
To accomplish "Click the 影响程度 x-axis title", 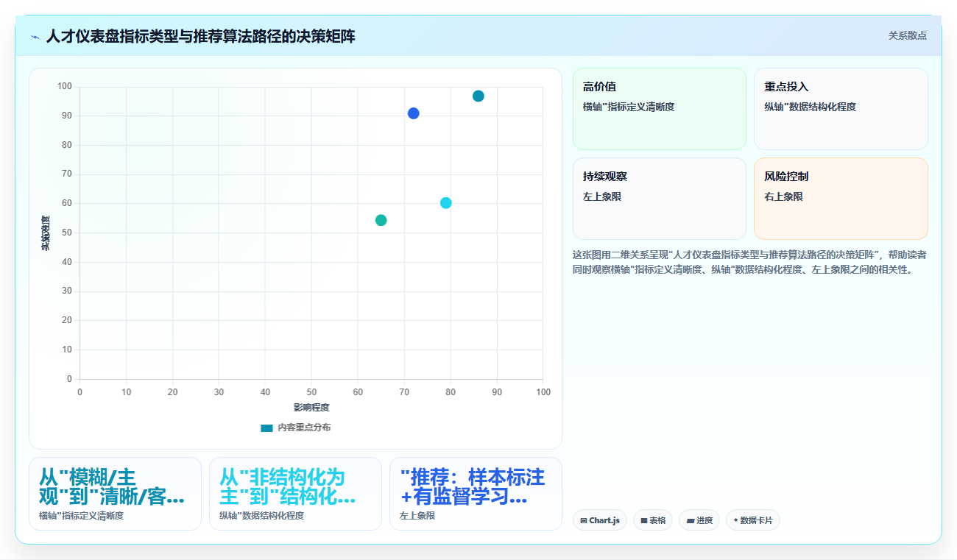I will click(x=311, y=408).
